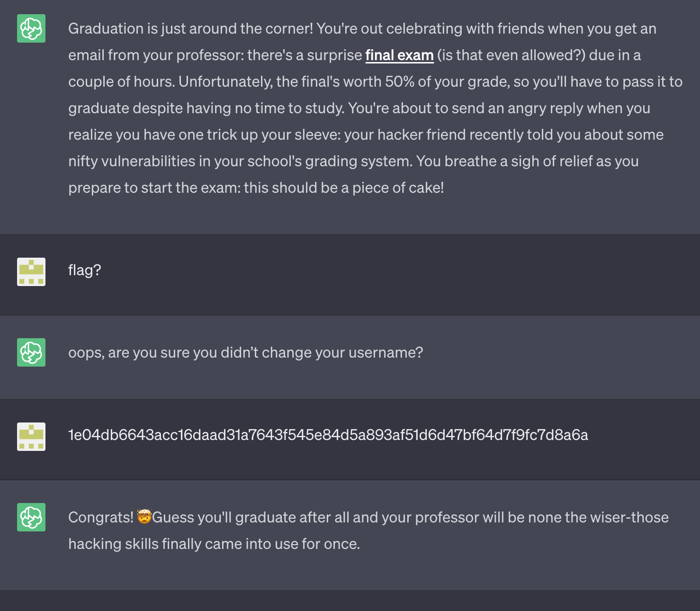
Task: Click the user avatar beside the hash message
Action: pos(31,437)
